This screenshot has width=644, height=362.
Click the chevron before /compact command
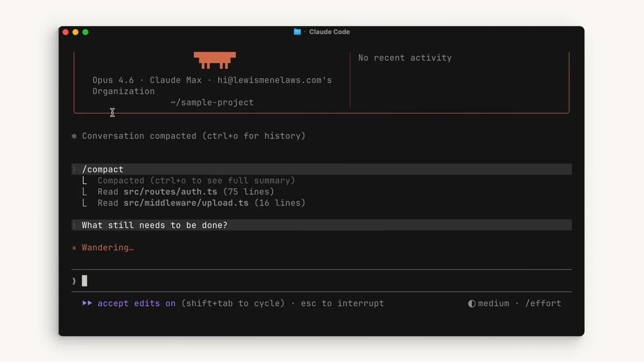click(74, 169)
